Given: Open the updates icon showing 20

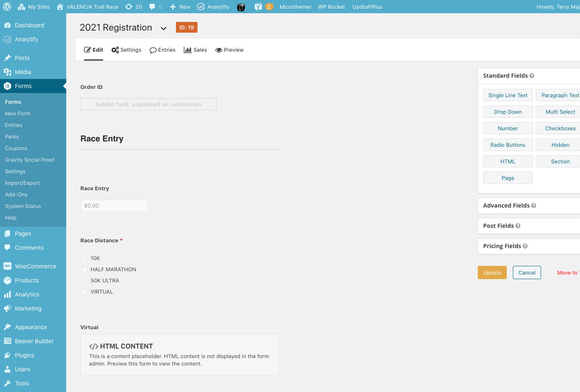Looking at the screenshot, I should (129, 7).
